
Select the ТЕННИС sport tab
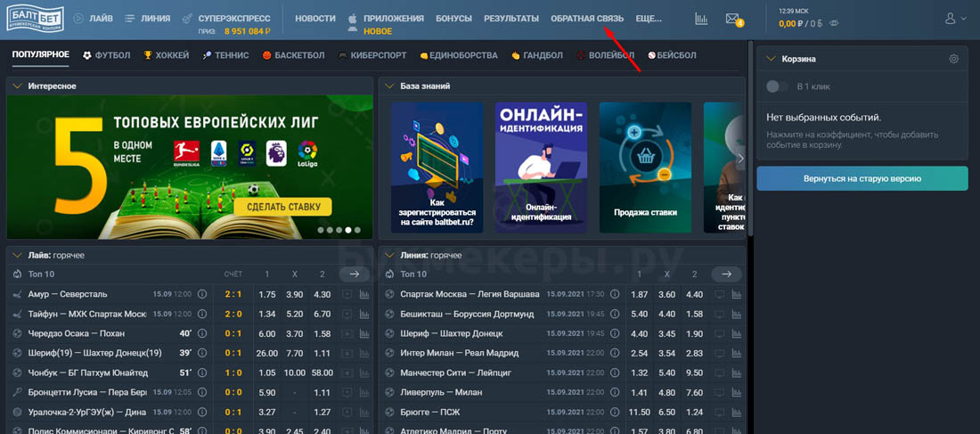225,55
